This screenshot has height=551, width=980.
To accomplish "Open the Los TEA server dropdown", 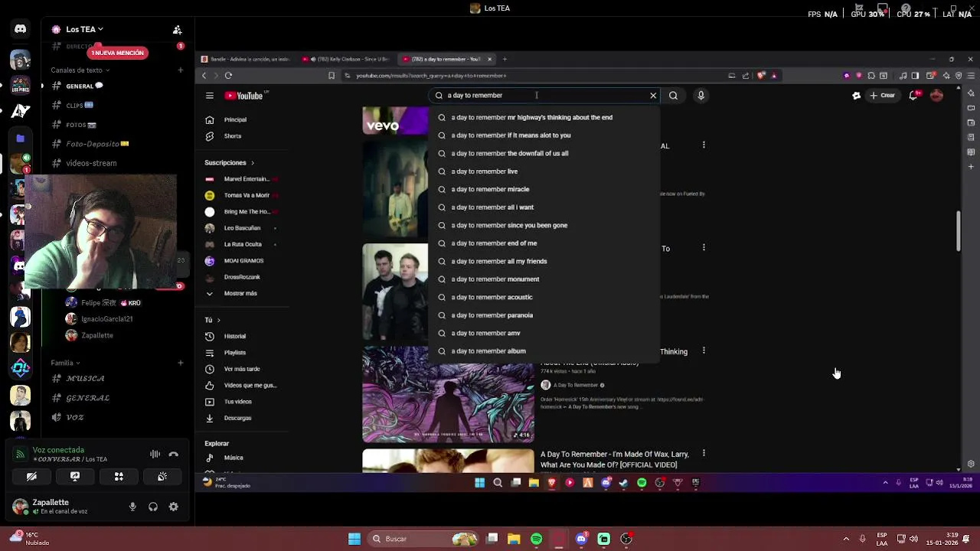I will [x=84, y=29].
